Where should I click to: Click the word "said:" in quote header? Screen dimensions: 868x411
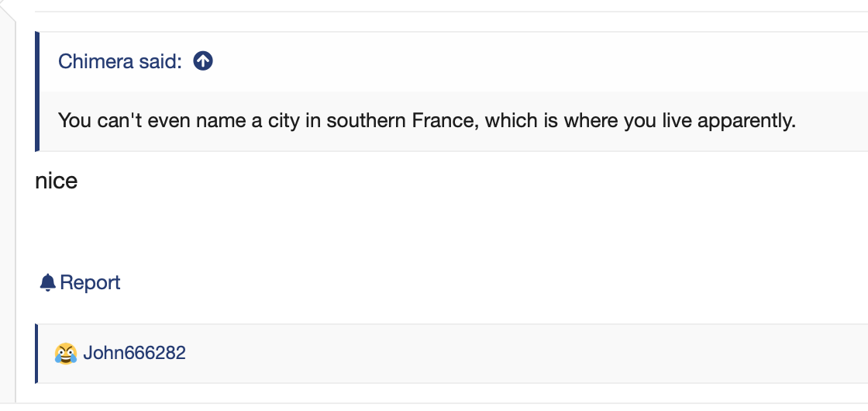tap(160, 61)
